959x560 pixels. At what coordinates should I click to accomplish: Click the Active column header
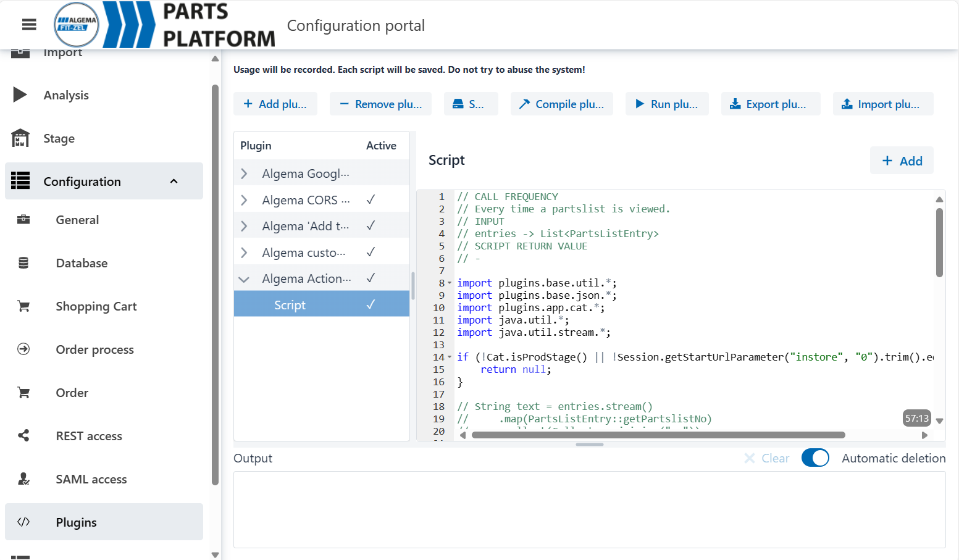point(381,146)
